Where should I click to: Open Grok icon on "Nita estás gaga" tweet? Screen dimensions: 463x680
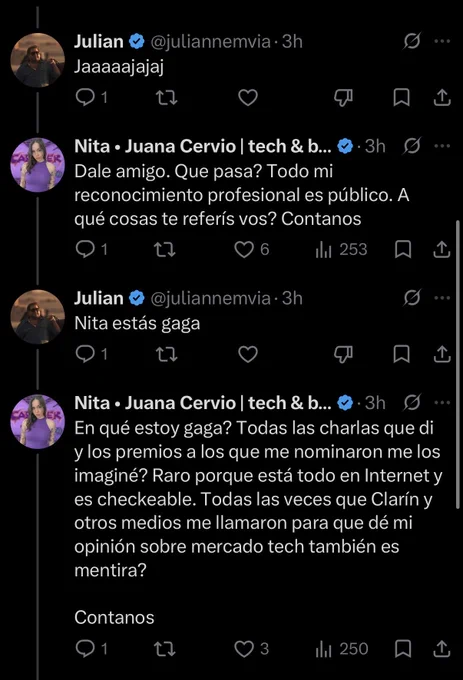coord(412,298)
